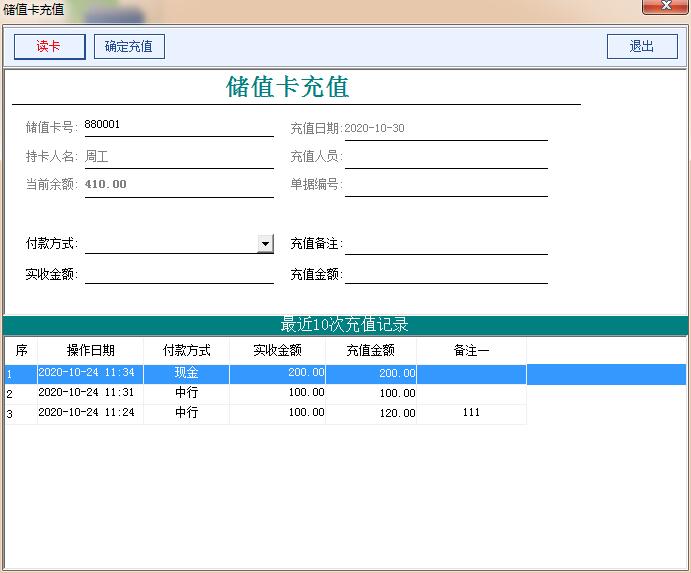Click row number 1 cell
The width and height of the screenshot is (691, 573).
pyautogui.click(x=21, y=374)
